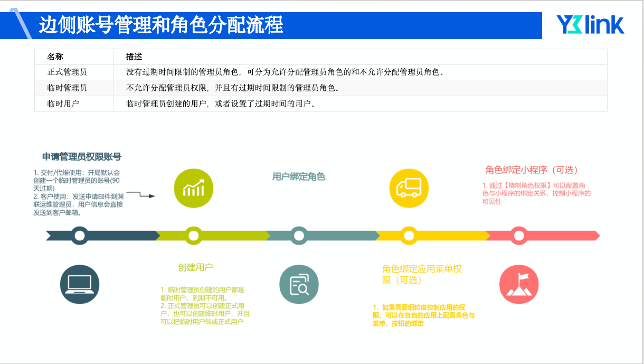
Task: Click heading 用户绑定角色
Action: (x=299, y=176)
